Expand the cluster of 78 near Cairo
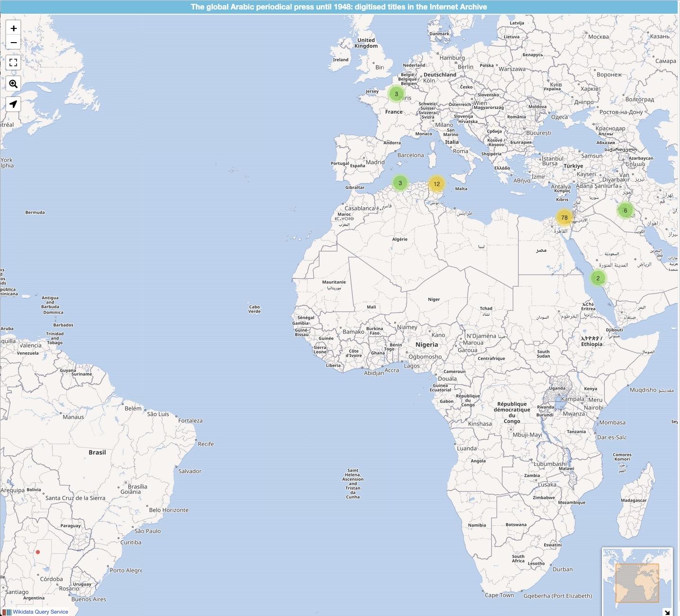The height and width of the screenshot is (616, 680). 564,218
